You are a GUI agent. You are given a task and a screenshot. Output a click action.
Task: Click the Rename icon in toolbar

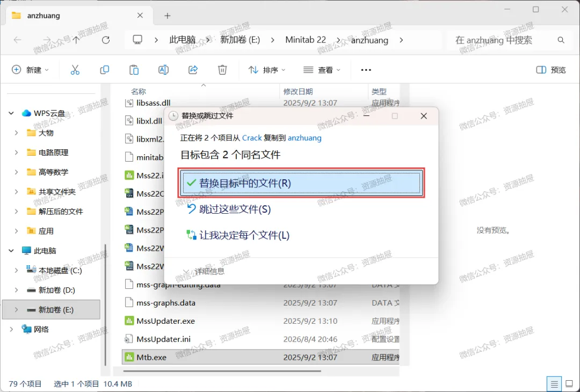[163, 69]
